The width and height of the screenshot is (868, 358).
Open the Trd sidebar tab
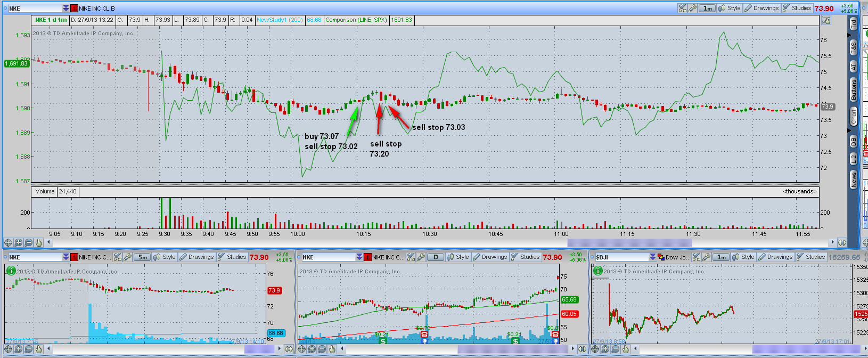pyautogui.click(x=853, y=24)
